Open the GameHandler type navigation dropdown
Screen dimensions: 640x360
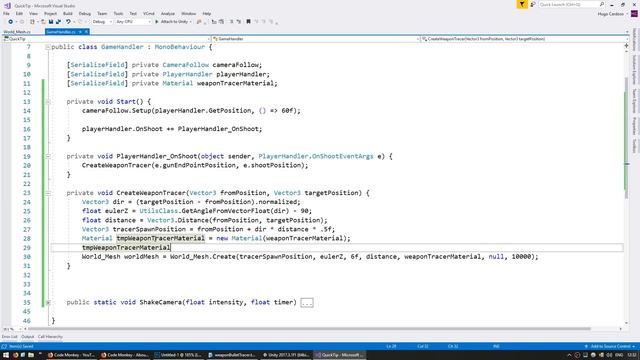316,39
